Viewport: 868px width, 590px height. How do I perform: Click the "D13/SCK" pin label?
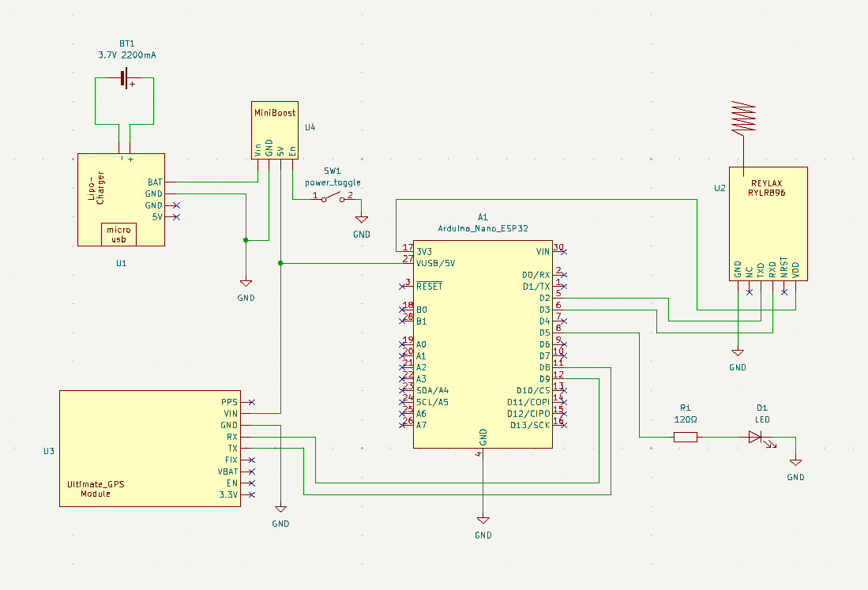pos(530,425)
